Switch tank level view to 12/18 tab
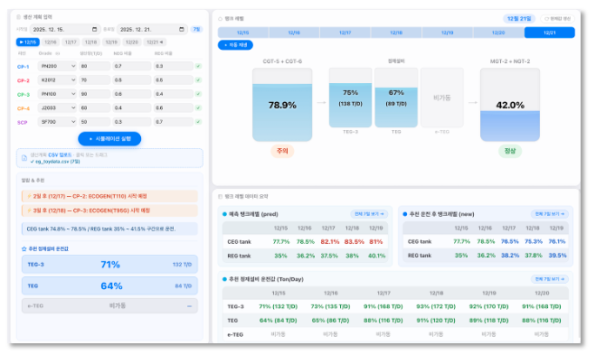This screenshot has height=364, width=596. pyautogui.click(x=396, y=33)
